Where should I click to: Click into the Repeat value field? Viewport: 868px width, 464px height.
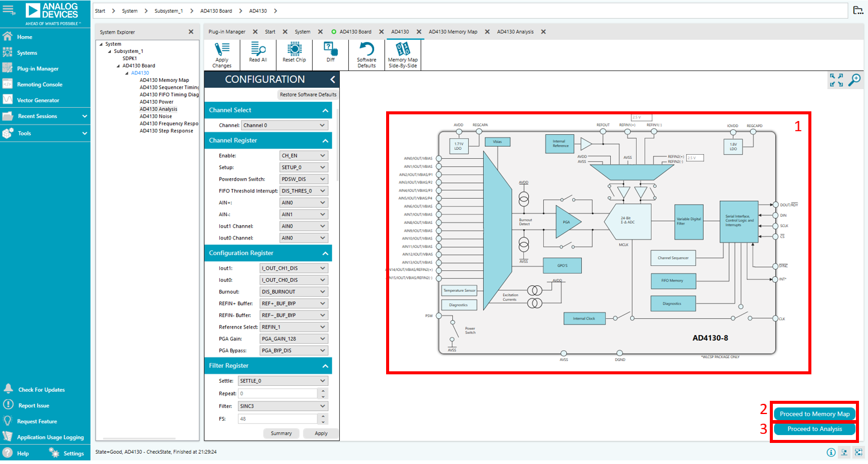pyautogui.click(x=278, y=394)
